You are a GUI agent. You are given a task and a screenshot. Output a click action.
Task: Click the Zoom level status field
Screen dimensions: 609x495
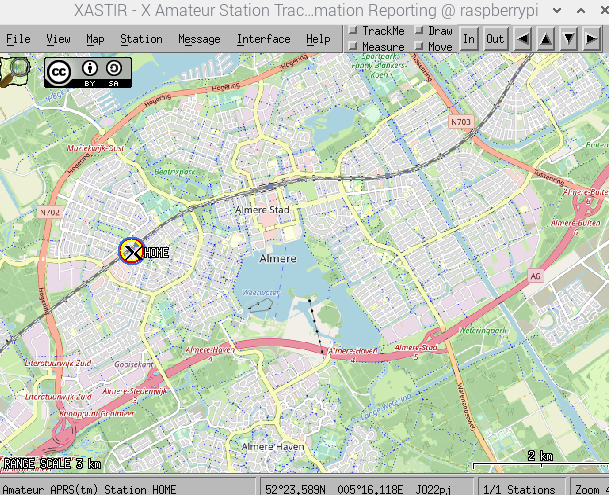[589, 488]
